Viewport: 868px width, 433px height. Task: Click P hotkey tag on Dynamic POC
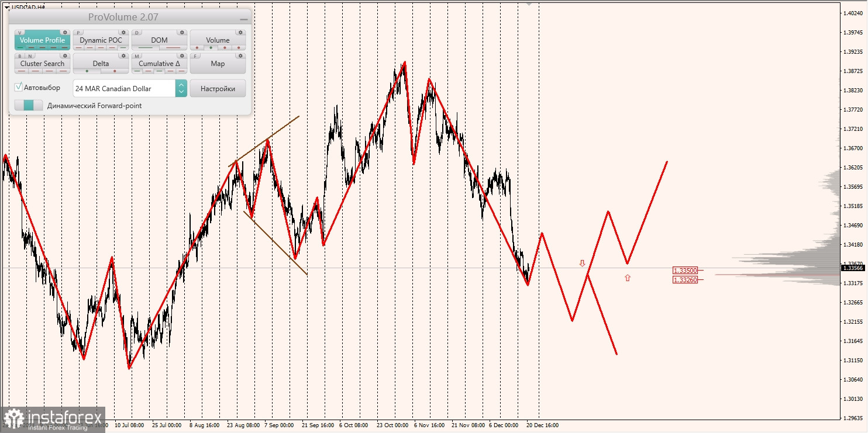pyautogui.click(x=78, y=33)
